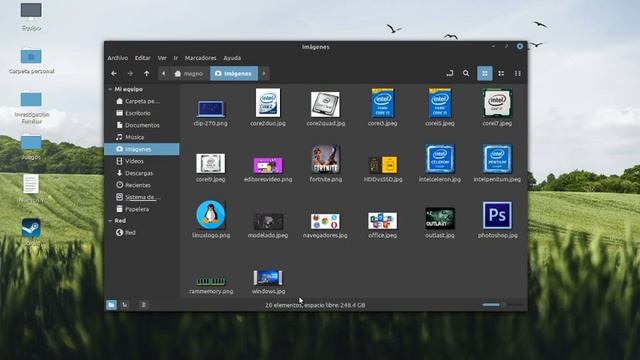Show tree view sidebar button in status bar
Screen dimensions: 640x360
[125, 305]
